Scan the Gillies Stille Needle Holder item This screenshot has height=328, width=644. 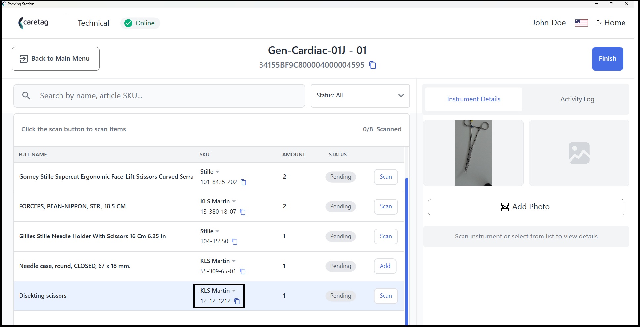click(x=385, y=237)
